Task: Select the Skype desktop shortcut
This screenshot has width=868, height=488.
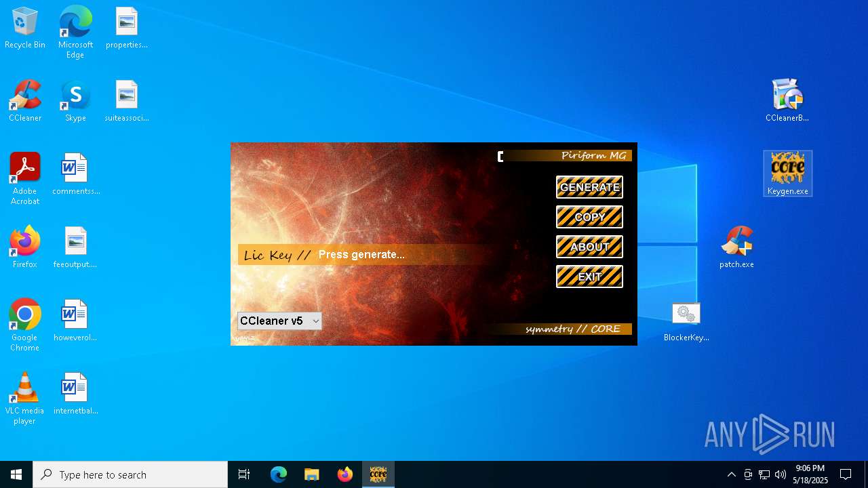Action: click(75, 102)
